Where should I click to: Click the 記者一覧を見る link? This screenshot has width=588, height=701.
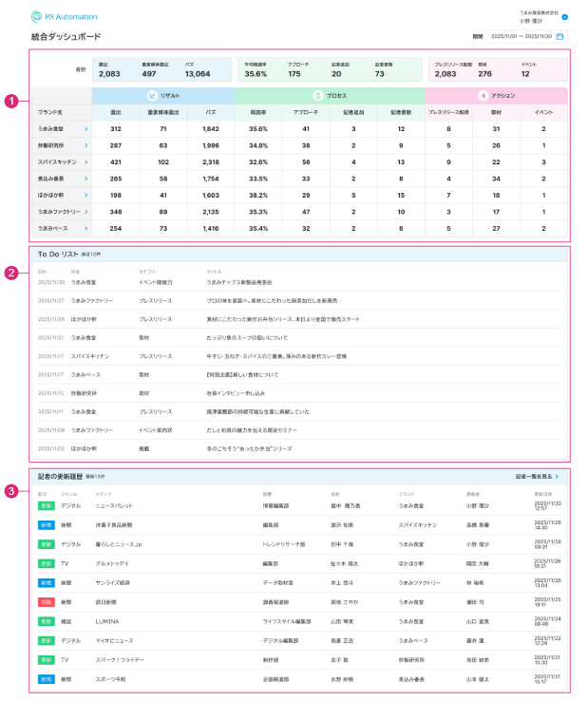tap(536, 476)
